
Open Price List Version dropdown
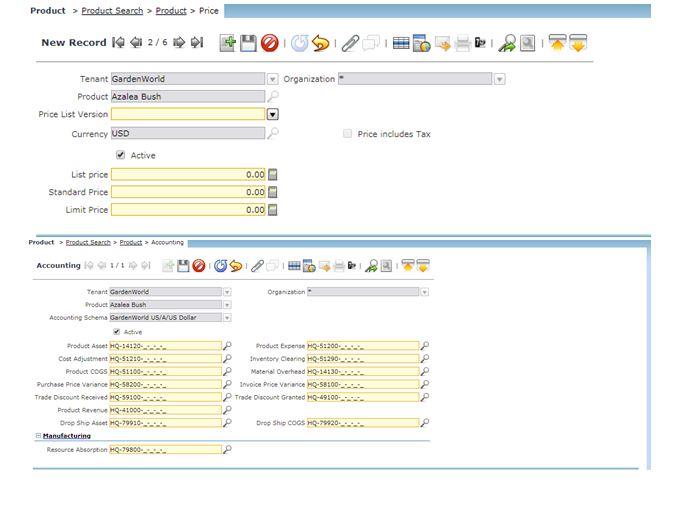[x=272, y=114]
